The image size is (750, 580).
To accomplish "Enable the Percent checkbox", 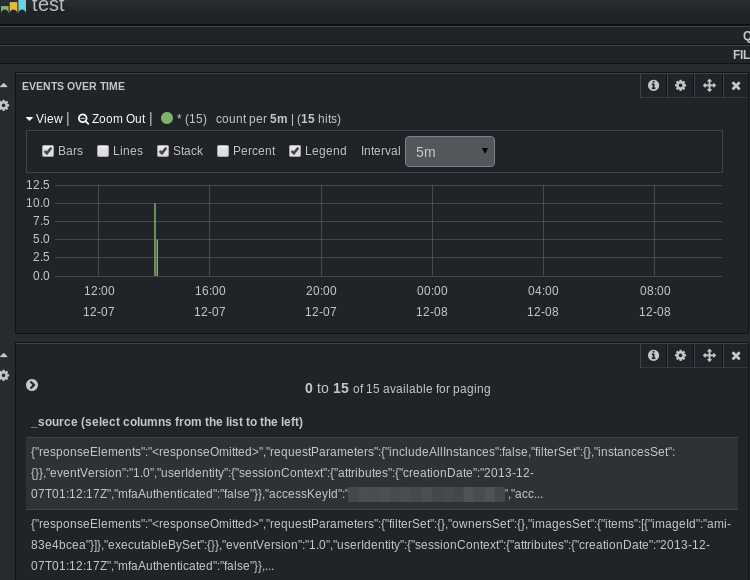I will [222, 151].
